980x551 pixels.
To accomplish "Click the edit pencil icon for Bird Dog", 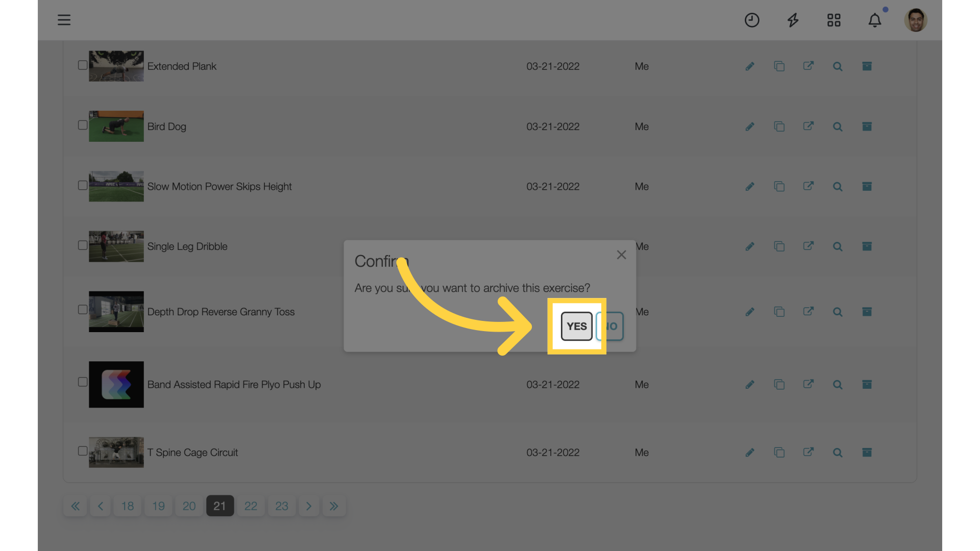I will click(x=749, y=127).
